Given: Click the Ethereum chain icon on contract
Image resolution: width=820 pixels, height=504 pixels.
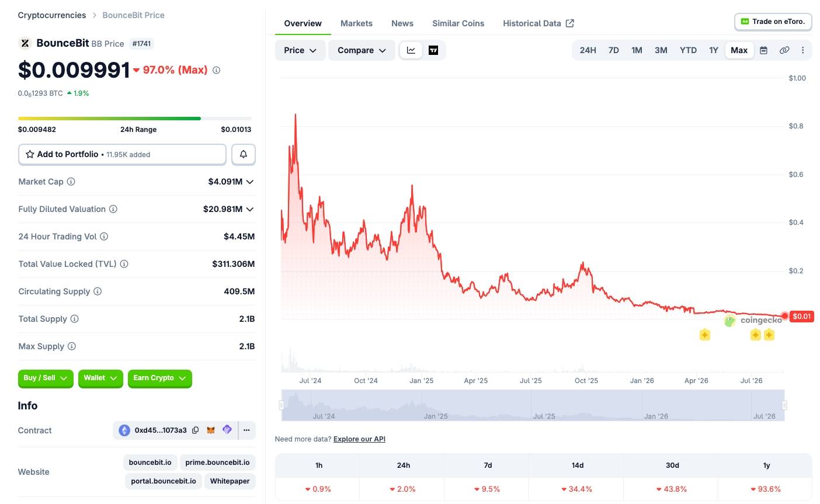Looking at the screenshot, I should [124, 430].
